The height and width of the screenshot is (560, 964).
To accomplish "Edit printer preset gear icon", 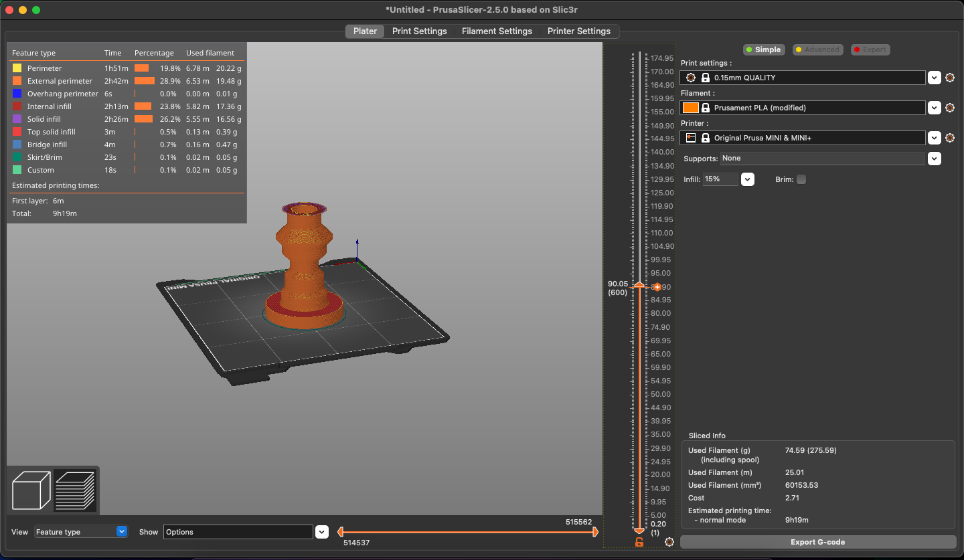I will click(950, 138).
